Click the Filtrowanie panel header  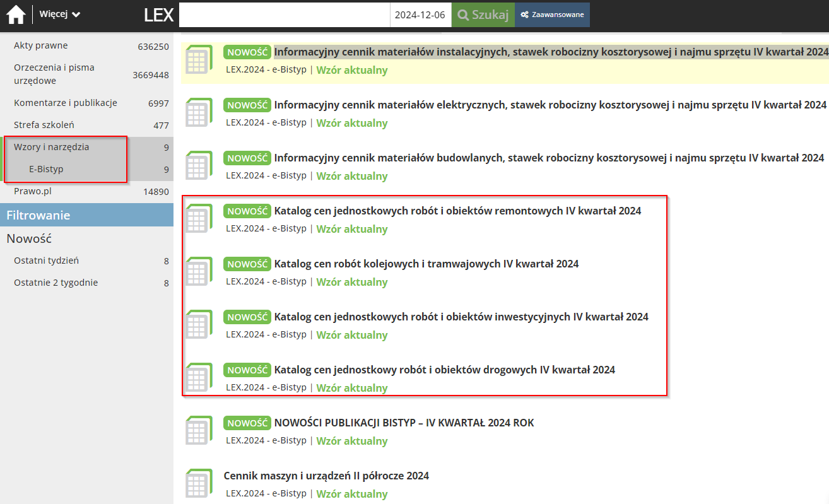86,215
